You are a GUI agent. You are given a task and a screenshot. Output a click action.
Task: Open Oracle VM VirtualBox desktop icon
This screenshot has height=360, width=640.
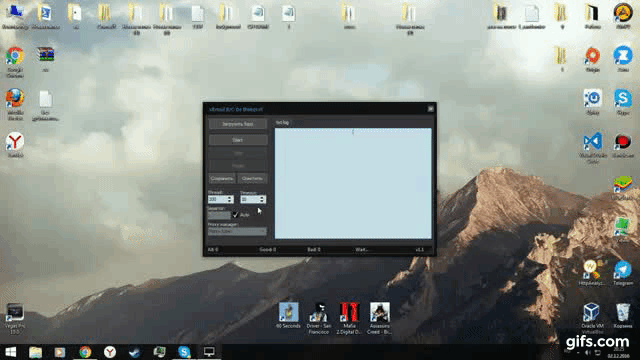(x=592, y=316)
